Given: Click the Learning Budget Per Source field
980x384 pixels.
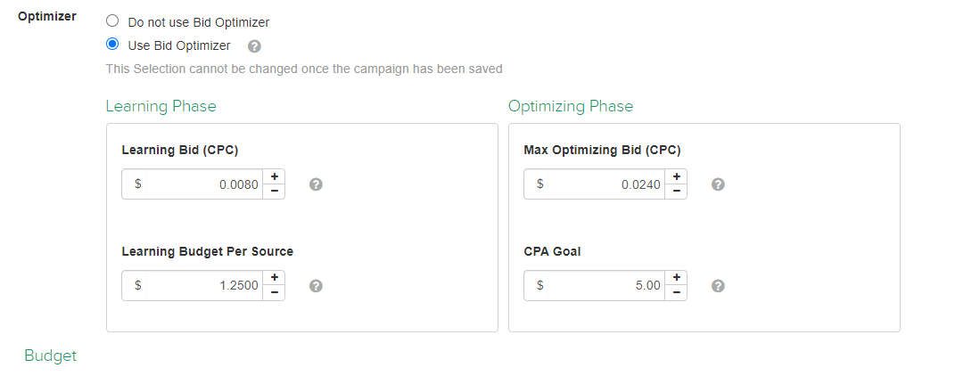Looking at the screenshot, I should coord(203,285).
